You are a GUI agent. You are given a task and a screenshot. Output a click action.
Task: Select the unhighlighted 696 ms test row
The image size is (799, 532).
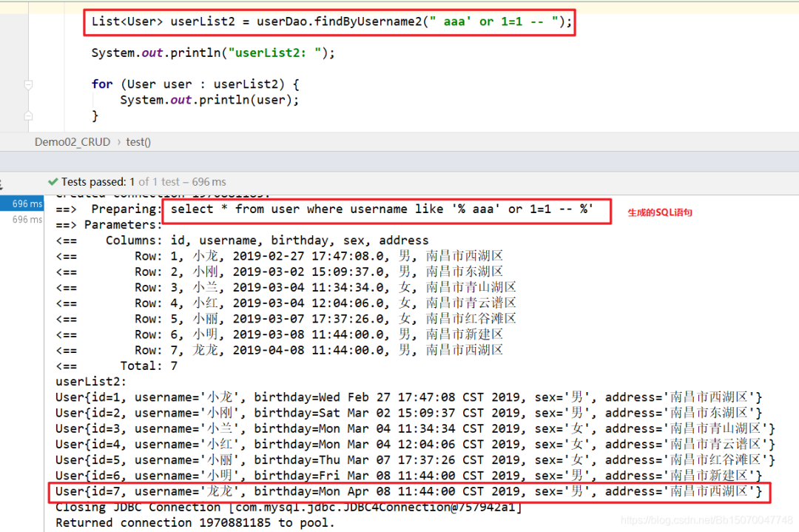pos(27,220)
